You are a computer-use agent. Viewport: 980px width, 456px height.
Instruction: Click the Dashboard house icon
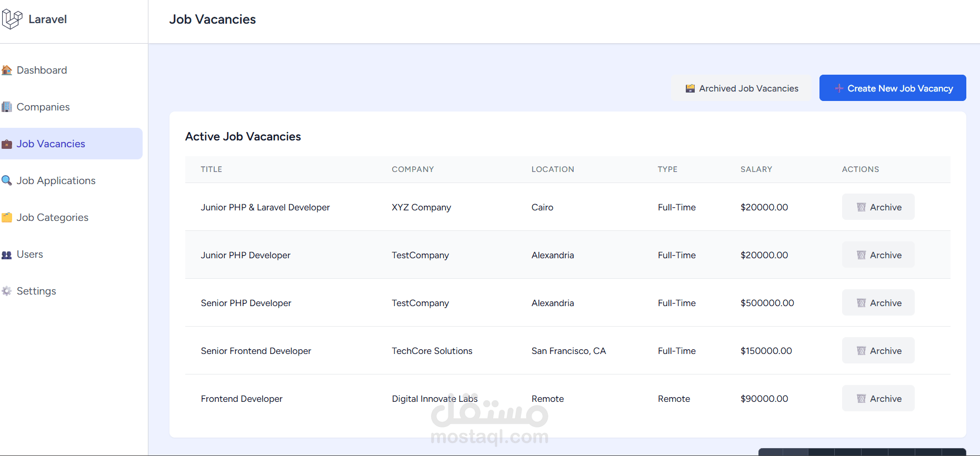tap(7, 70)
